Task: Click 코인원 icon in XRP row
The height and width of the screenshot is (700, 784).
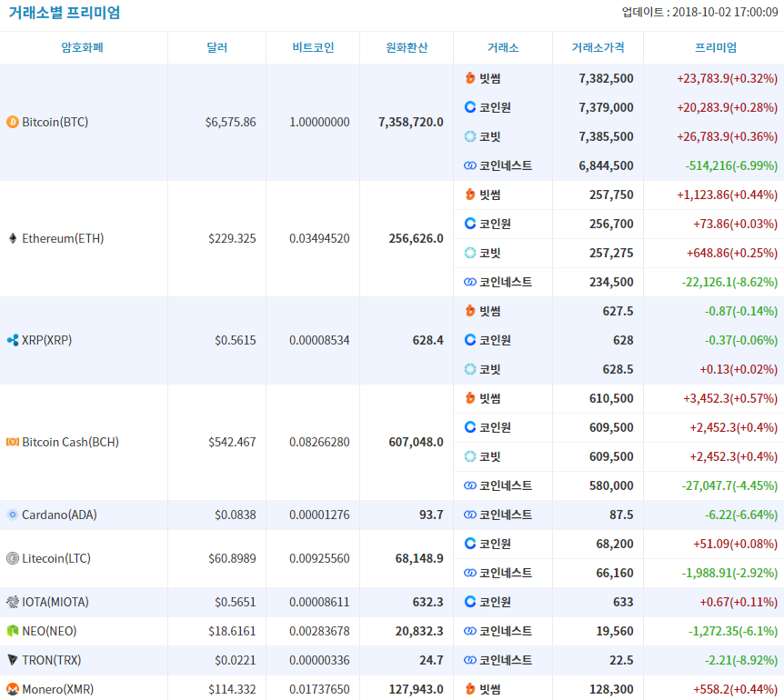Action: (470, 340)
